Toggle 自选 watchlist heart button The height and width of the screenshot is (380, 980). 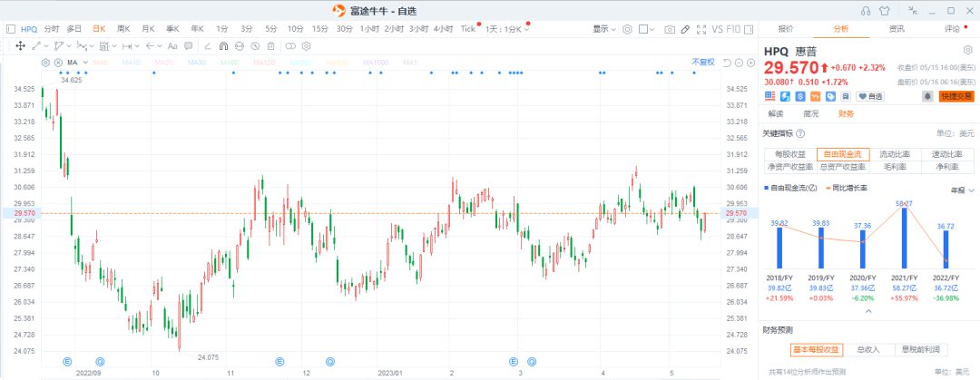point(870,96)
